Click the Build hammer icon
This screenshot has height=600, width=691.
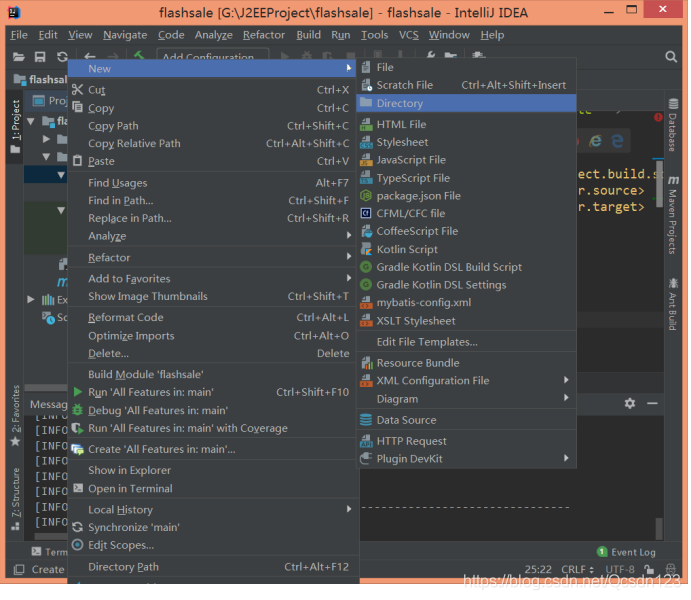pos(139,55)
